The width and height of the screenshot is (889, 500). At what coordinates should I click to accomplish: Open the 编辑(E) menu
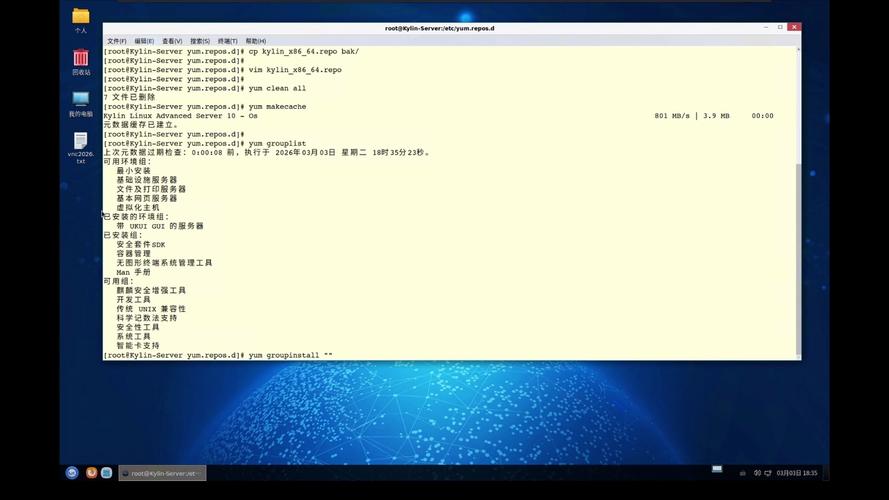click(144, 41)
